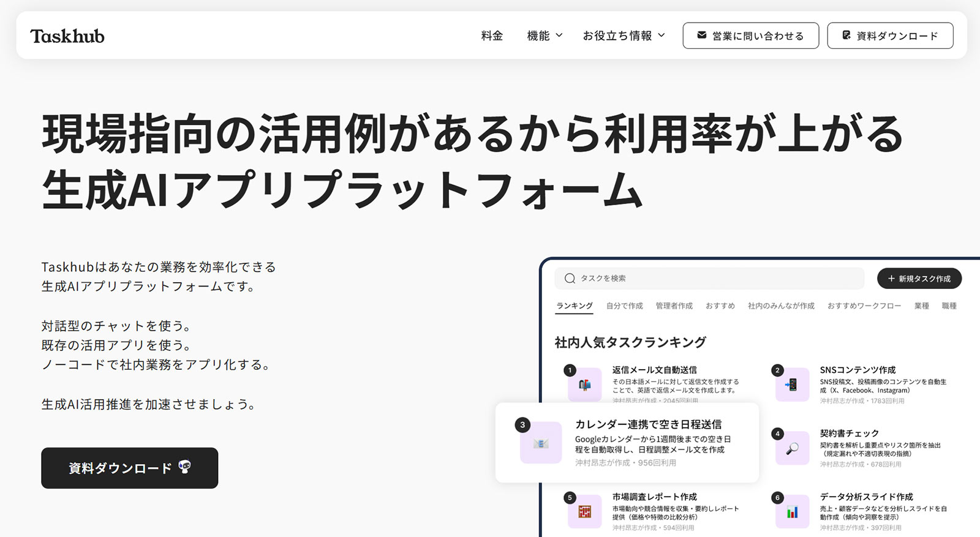Click the mailbox icon for 返信メール文自動送信

(x=585, y=385)
